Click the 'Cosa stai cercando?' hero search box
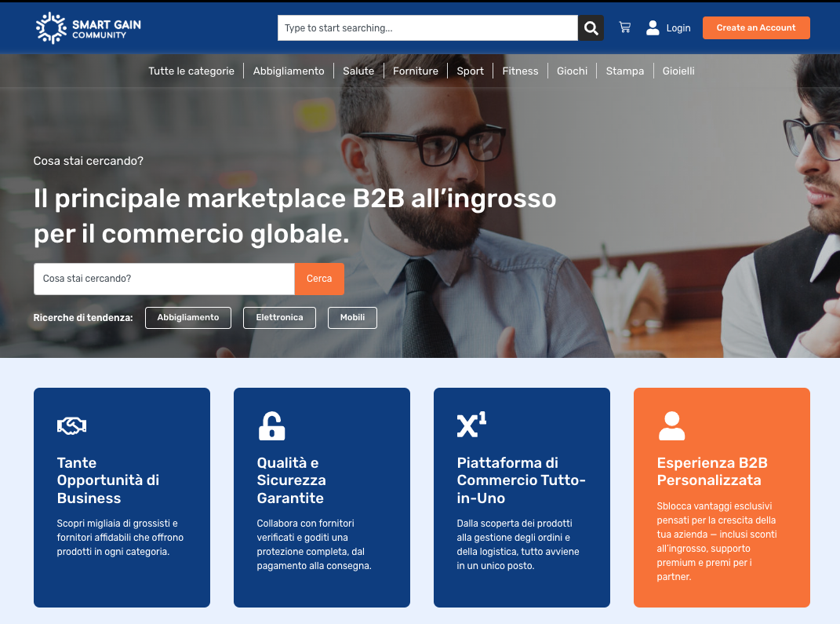The width and height of the screenshot is (840, 624). point(164,279)
